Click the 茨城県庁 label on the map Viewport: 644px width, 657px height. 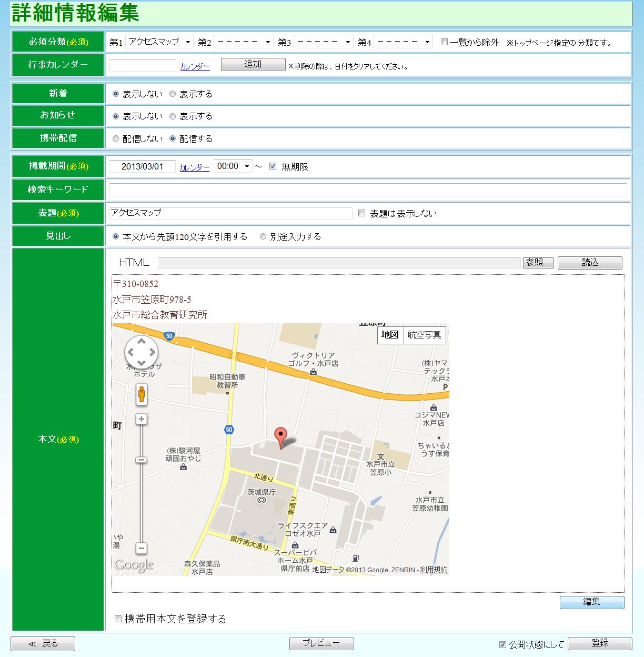click(261, 492)
